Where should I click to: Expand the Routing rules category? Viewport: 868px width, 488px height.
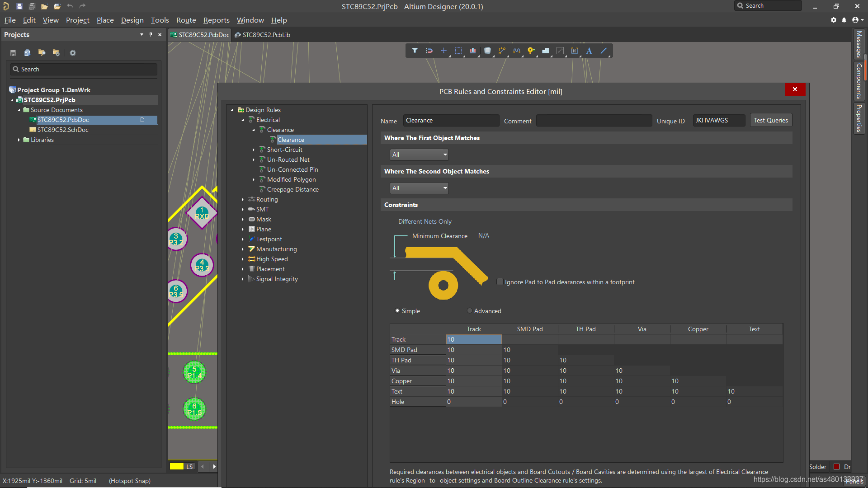(x=243, y=200)
